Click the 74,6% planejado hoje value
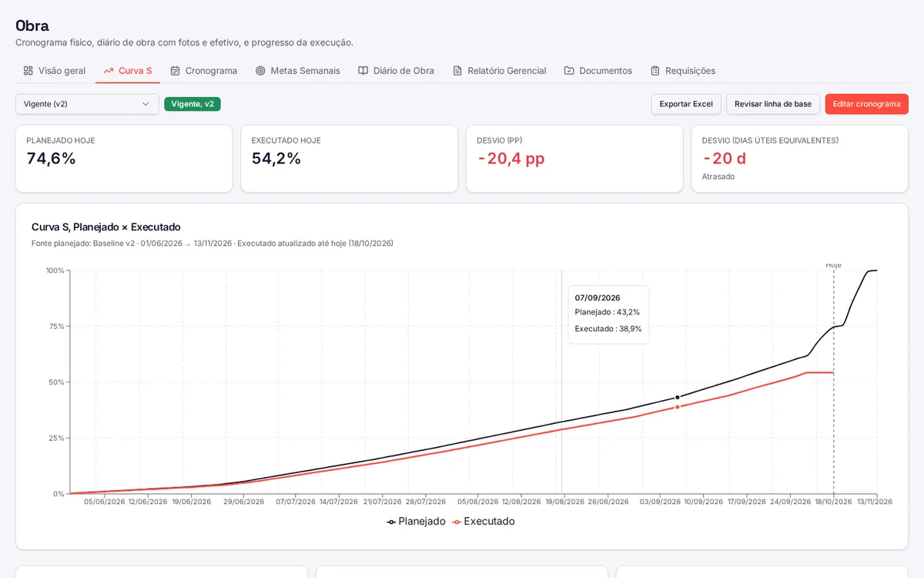This screenshot has height=578, width=924. pos(52,159)
